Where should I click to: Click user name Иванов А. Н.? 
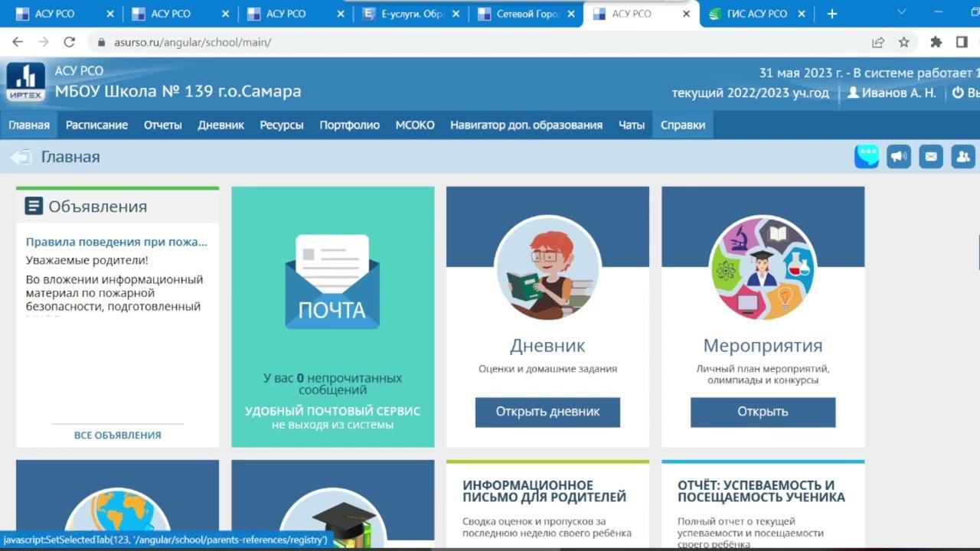pyautogui.click(x=899, y=93)
